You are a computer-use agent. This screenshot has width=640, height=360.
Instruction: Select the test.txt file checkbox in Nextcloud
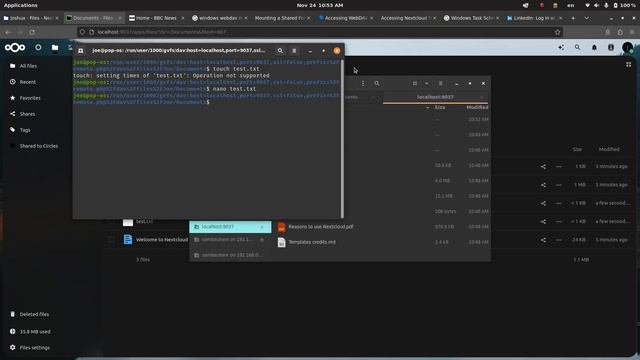tap(111, 221)
